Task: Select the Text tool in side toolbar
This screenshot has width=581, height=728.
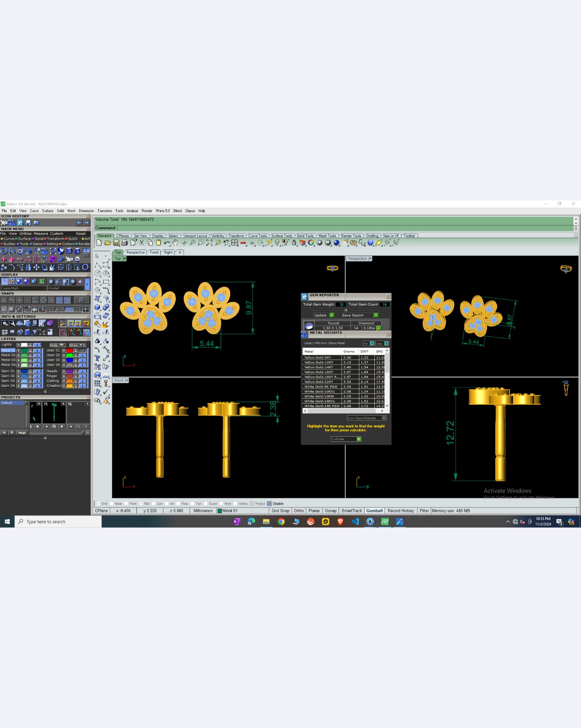Action: click(97, 358)
